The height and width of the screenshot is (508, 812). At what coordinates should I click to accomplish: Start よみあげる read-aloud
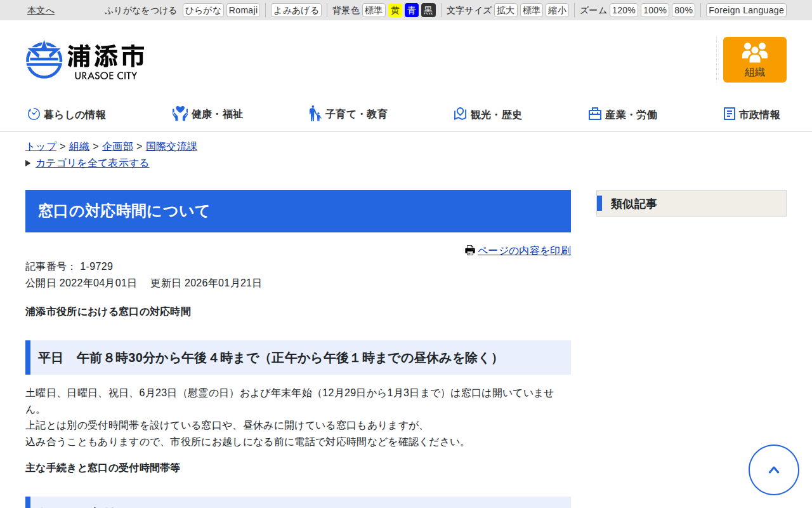click(296, 10)
